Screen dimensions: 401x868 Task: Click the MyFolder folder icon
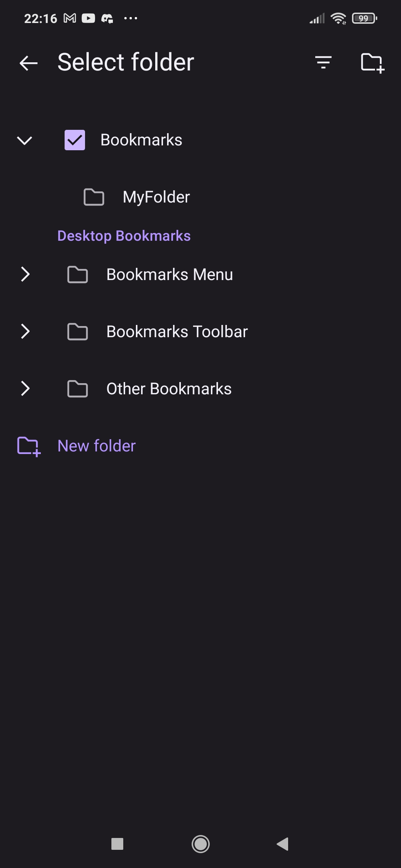tap(94, 197)
